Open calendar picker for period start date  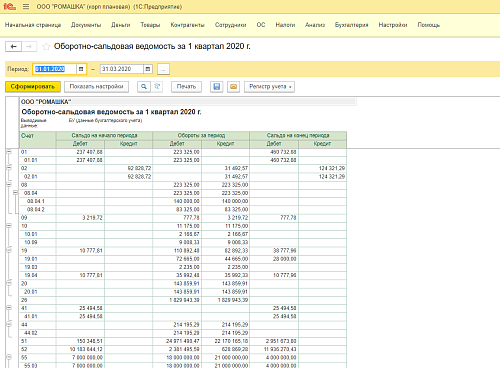coord(81,69)
